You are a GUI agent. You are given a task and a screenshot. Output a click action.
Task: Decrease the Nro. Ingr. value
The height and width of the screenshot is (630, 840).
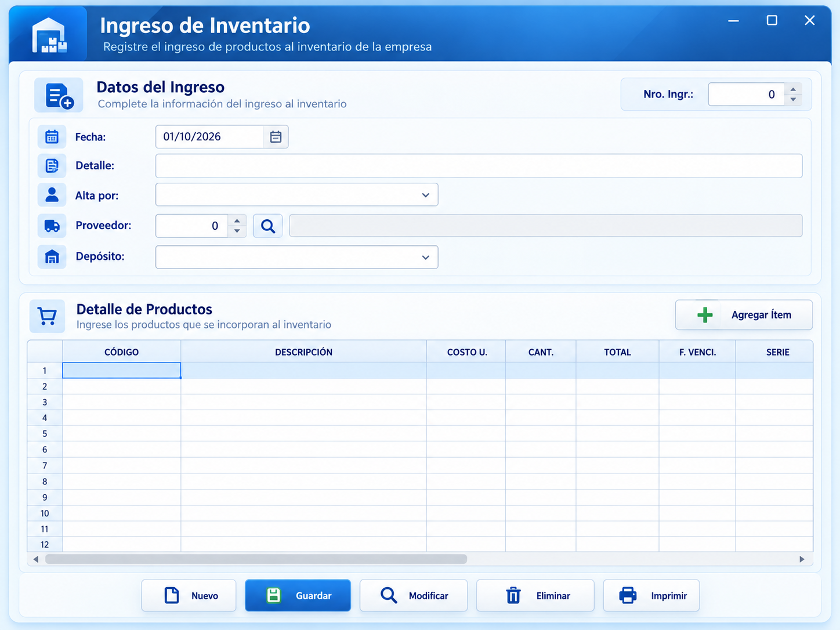click(793, 100)
